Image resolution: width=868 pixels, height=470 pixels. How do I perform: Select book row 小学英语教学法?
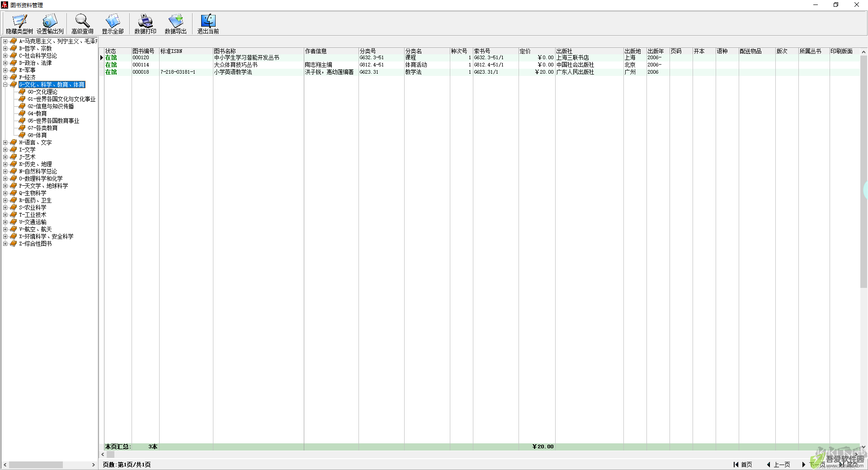[482, 72]
